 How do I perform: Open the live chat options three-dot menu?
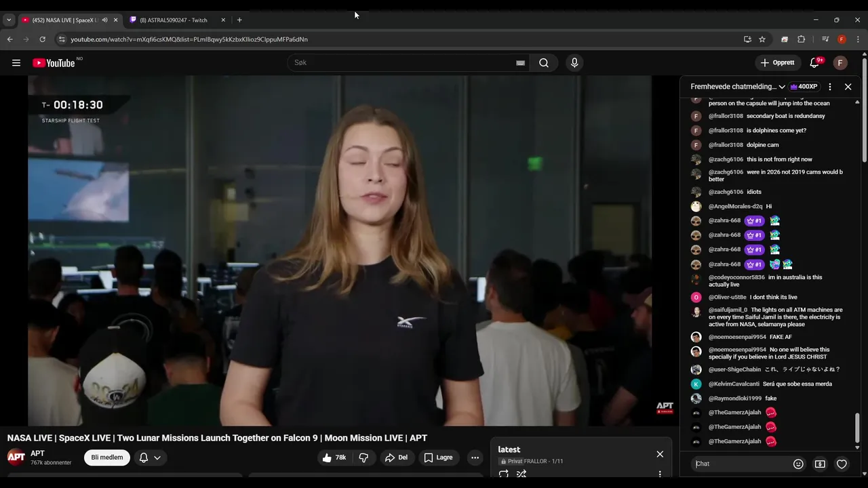coord(830,87)
